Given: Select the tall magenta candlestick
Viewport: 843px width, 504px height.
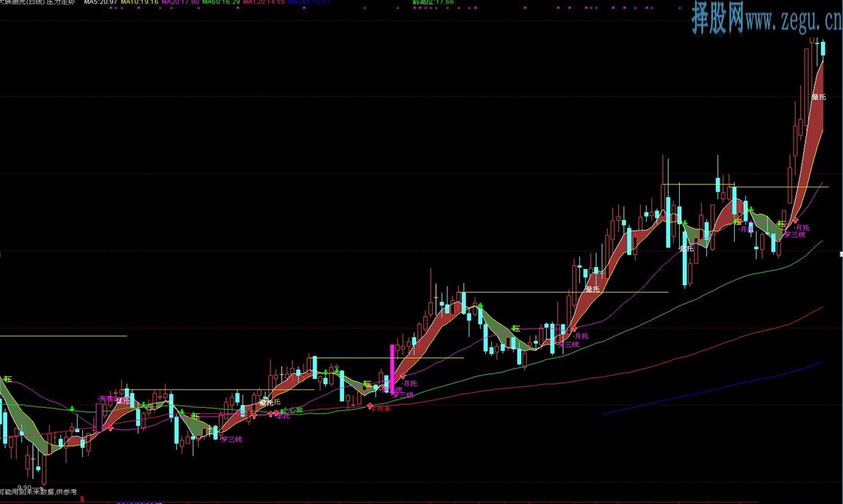Looking at the screenshot, I should tap(392, 369).
